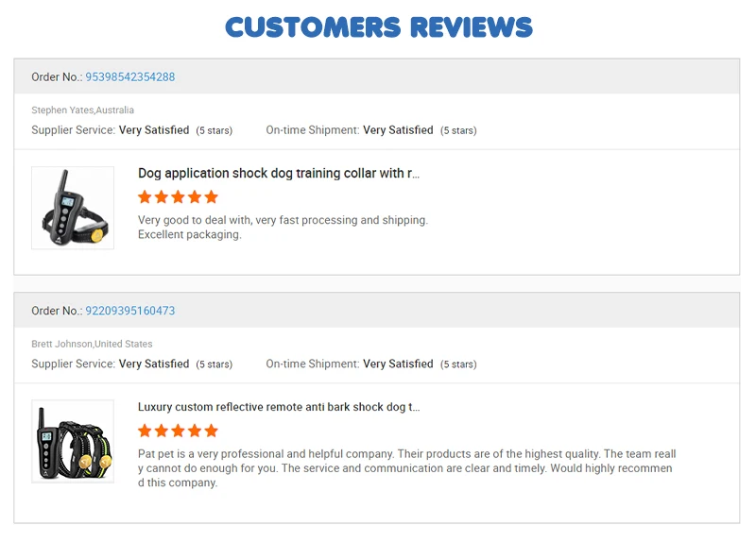The height and width of the screenshot is (542, 756).
Task: Click reviewer name Brett Johnson, United States
Action: coord(92,344)
